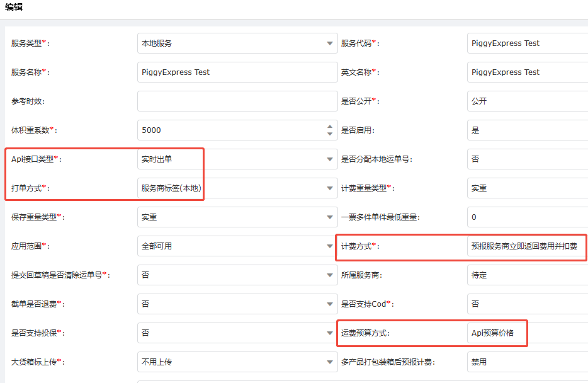Expand the 保存重量类型 dropdown

point(237,217)
